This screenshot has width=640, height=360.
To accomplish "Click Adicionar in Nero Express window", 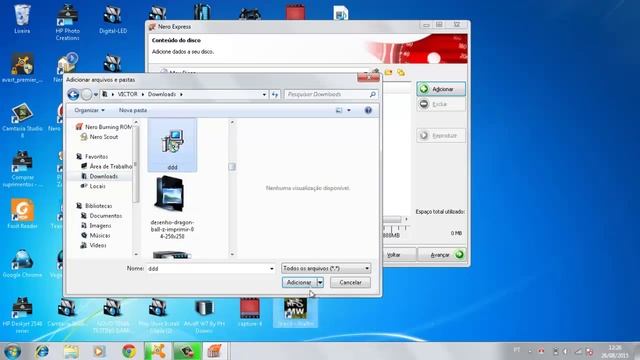I will (441, 89).
